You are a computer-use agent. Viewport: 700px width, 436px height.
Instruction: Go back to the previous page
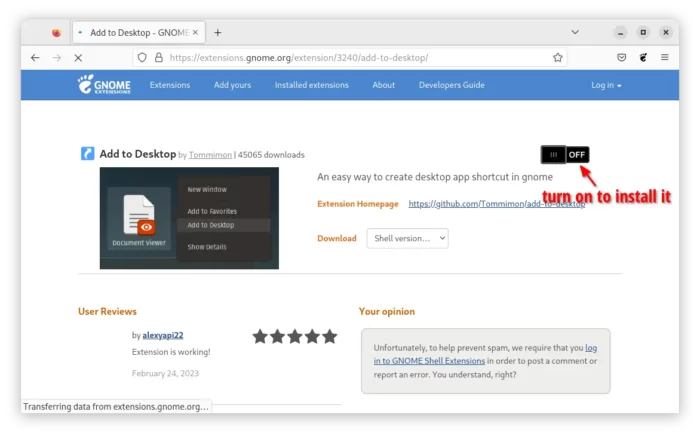point(35,58)
